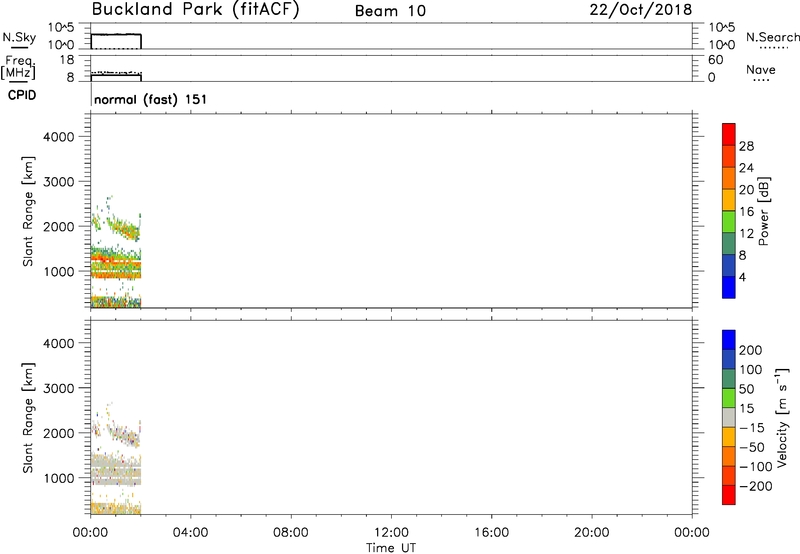This screenshot has width=800, height=554.
Task: Click the power panel 'Slant Range [km]' label
Action: [x=28, y=211]
